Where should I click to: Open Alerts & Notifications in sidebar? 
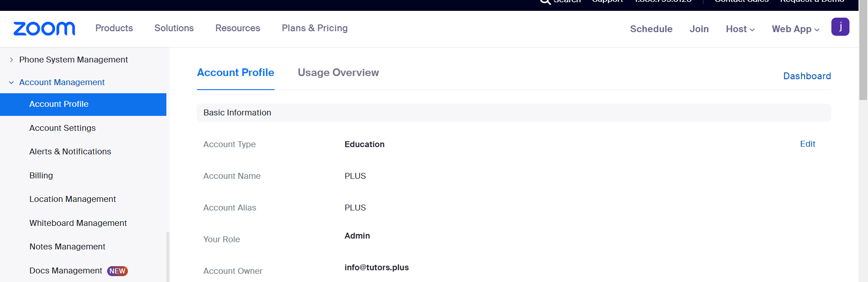pyautogui.click(x=70, y=152)
